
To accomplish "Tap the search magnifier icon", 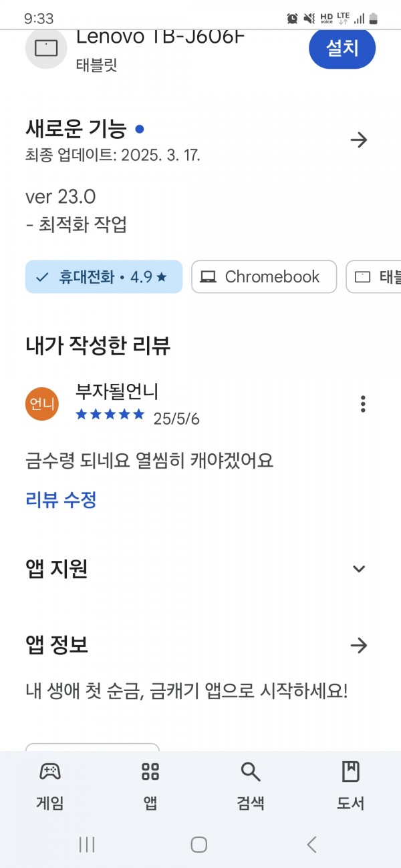I will [x=251, y=772].
